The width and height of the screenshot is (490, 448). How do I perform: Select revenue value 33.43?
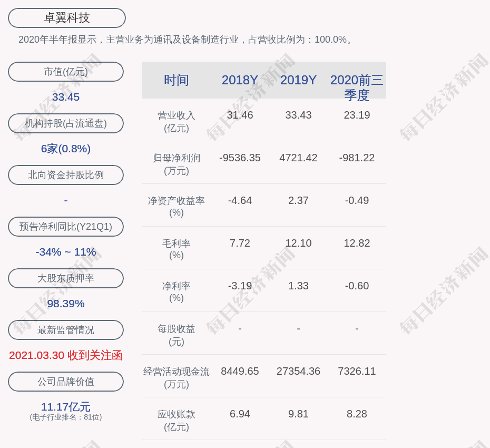pos(298,115)
